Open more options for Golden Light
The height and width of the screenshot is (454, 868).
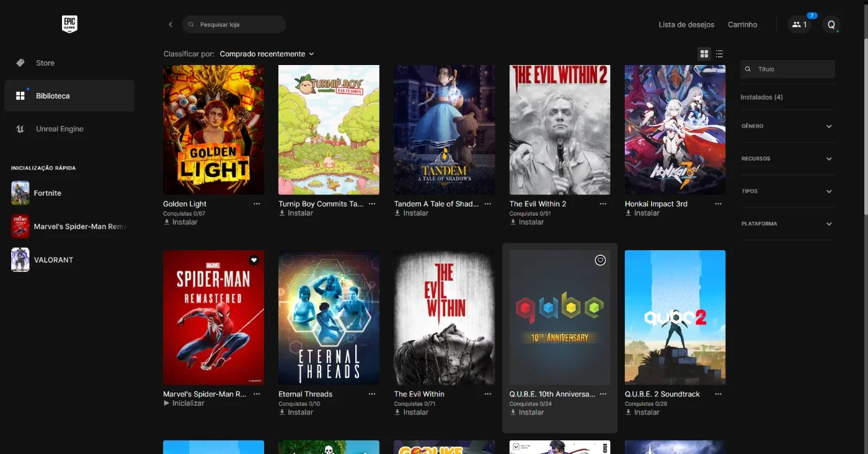click(257, 204)
